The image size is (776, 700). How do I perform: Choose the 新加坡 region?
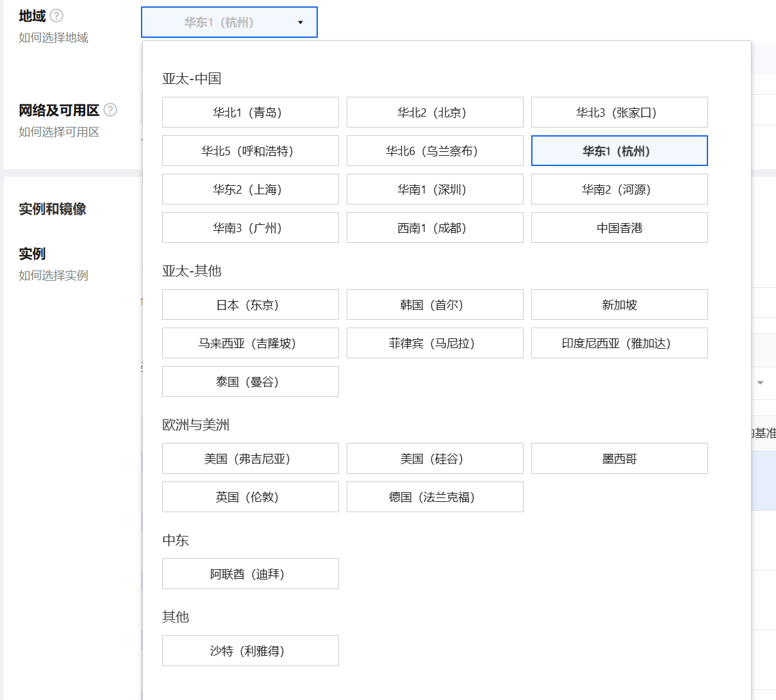[x=619, y=305]
